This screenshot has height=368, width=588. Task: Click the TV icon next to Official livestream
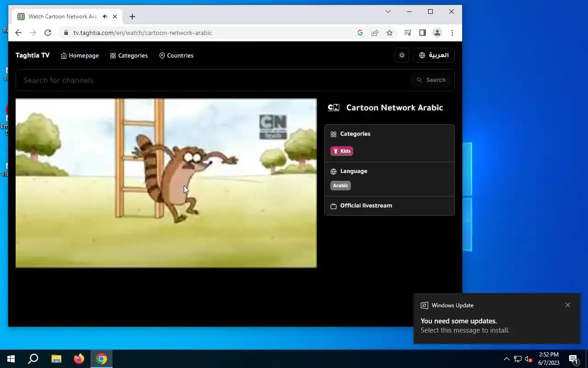pyautogui.click(x=334, y=206)
